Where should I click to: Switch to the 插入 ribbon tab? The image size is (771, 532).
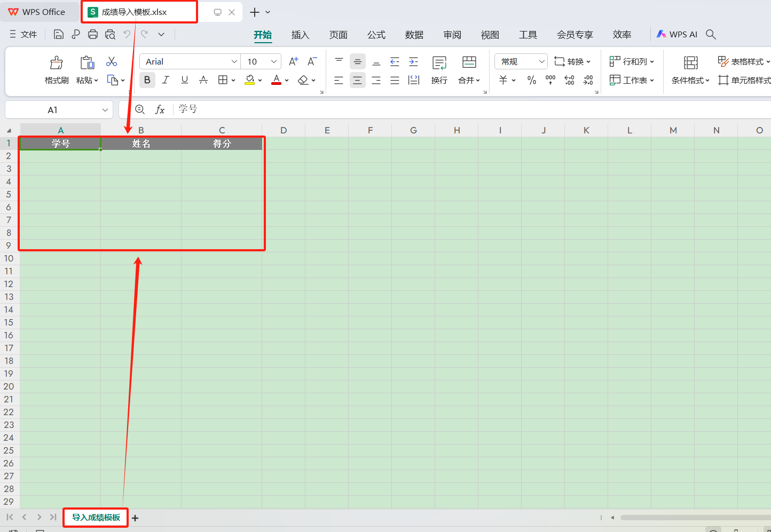(x=300, y=35)
